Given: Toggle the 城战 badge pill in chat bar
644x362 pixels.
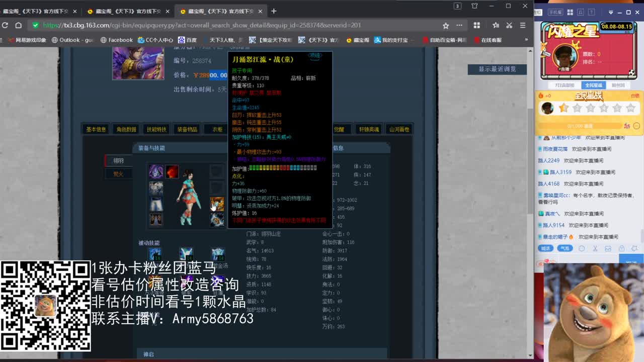Looking at the screenshot, I should [x=545, y=248].
